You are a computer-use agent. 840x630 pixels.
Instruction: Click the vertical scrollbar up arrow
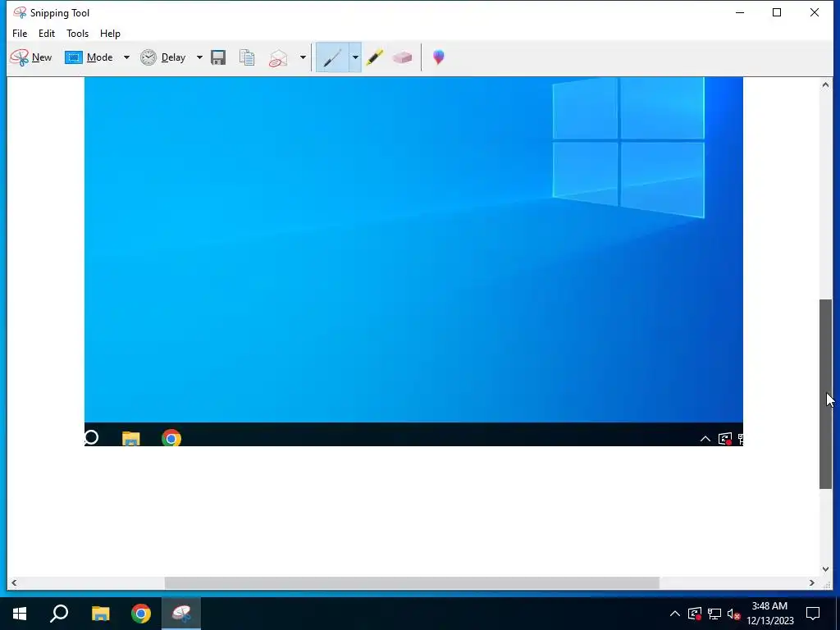pos(825,84)
